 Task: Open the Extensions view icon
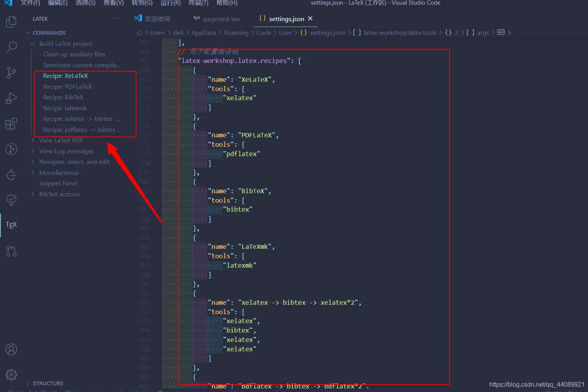tap(11, 124)
